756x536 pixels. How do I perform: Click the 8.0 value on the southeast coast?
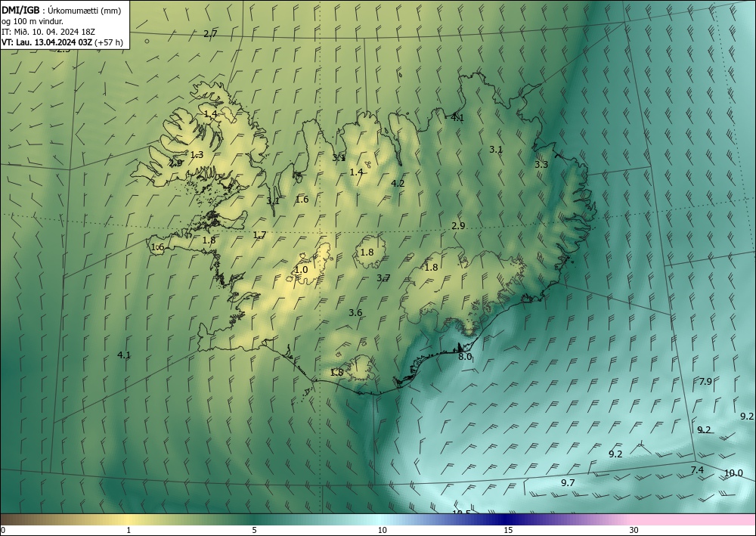(x=465, y=357)
